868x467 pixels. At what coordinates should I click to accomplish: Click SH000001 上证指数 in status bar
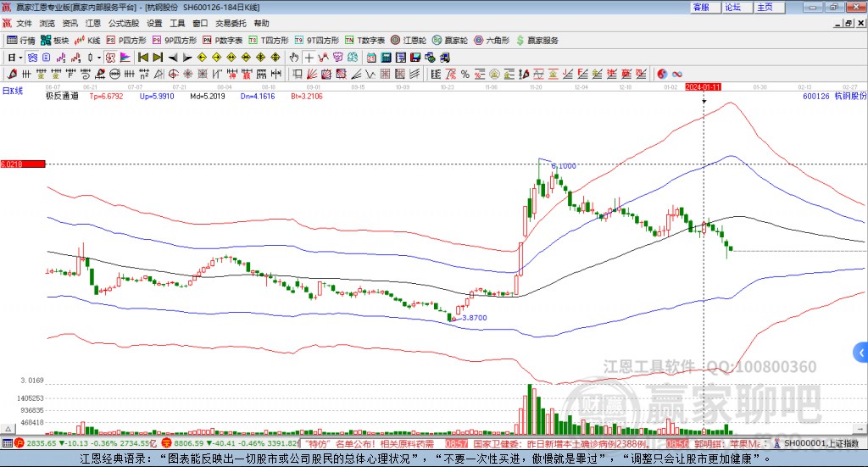tap(821, 443)
